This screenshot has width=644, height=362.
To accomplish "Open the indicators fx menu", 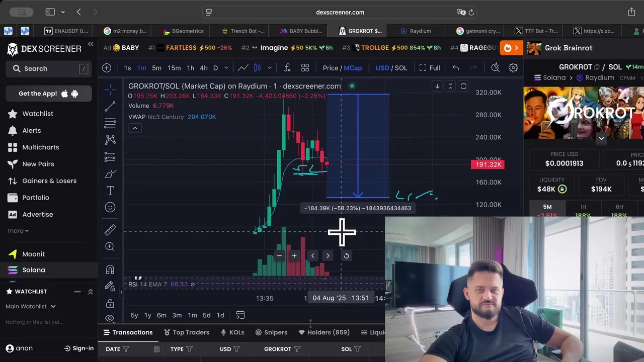I will [x=287, y=68].
